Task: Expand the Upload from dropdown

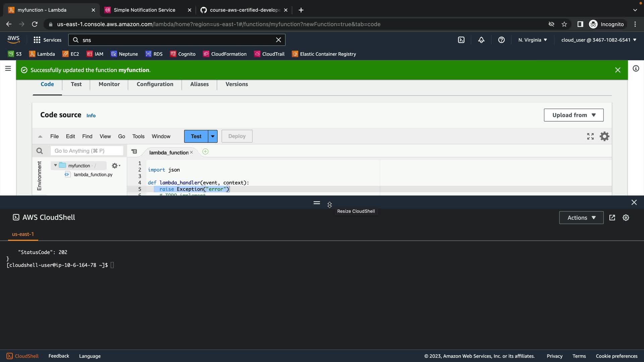Action: [x=574, y=115]
